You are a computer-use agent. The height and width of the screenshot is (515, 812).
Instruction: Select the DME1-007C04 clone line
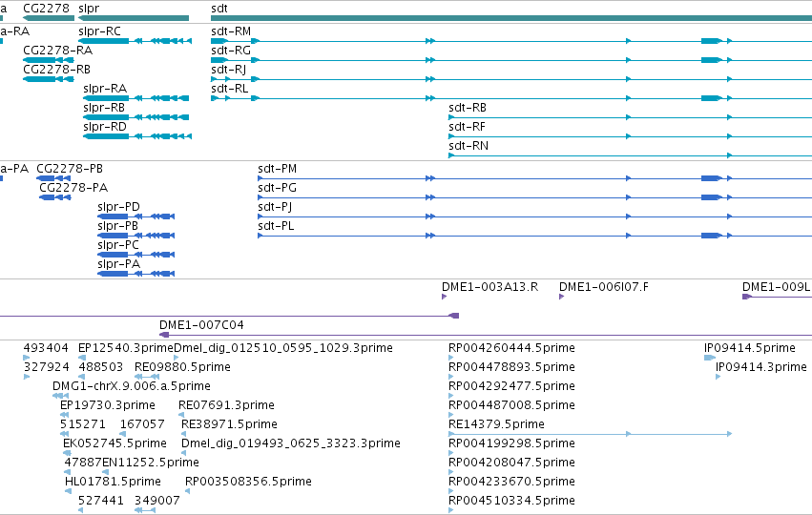point(486,336)
